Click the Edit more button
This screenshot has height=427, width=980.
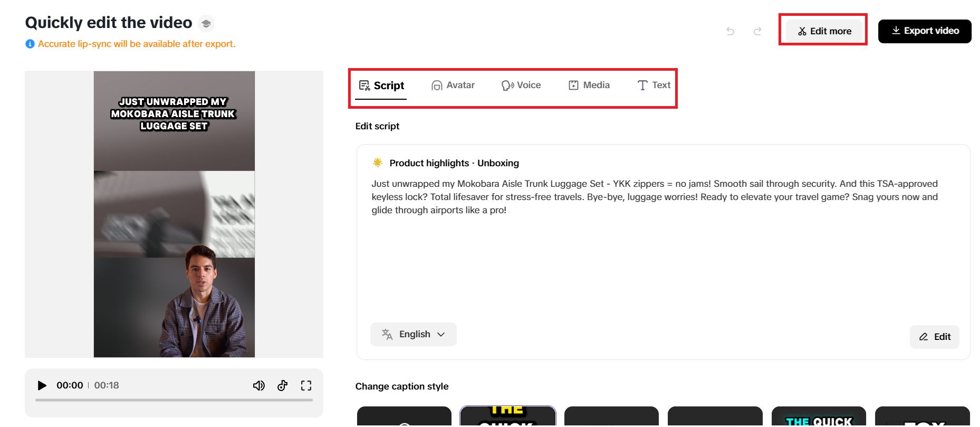coord(824,31)
